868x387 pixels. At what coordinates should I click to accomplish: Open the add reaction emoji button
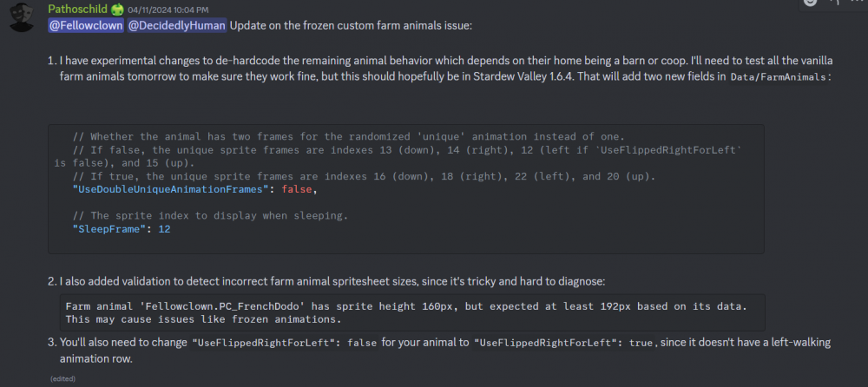pos(810,3)
